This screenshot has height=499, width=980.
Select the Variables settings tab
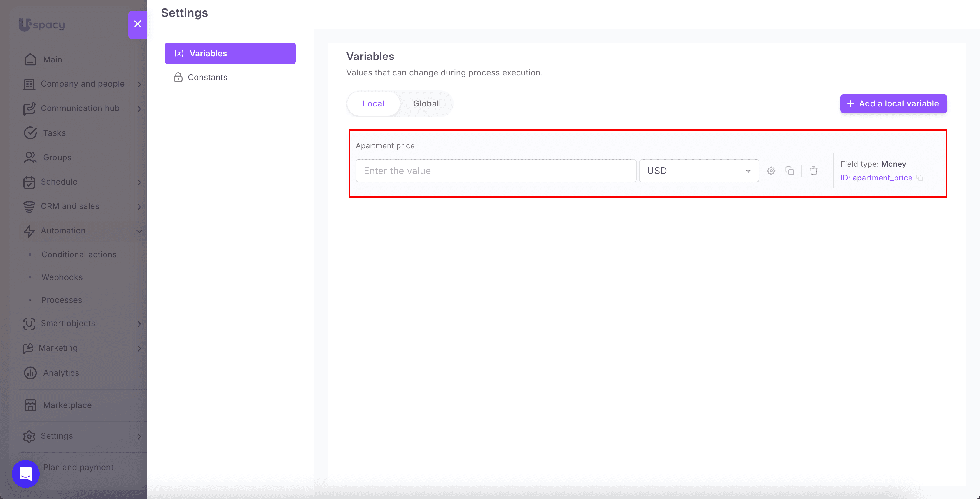coord(230,53)
